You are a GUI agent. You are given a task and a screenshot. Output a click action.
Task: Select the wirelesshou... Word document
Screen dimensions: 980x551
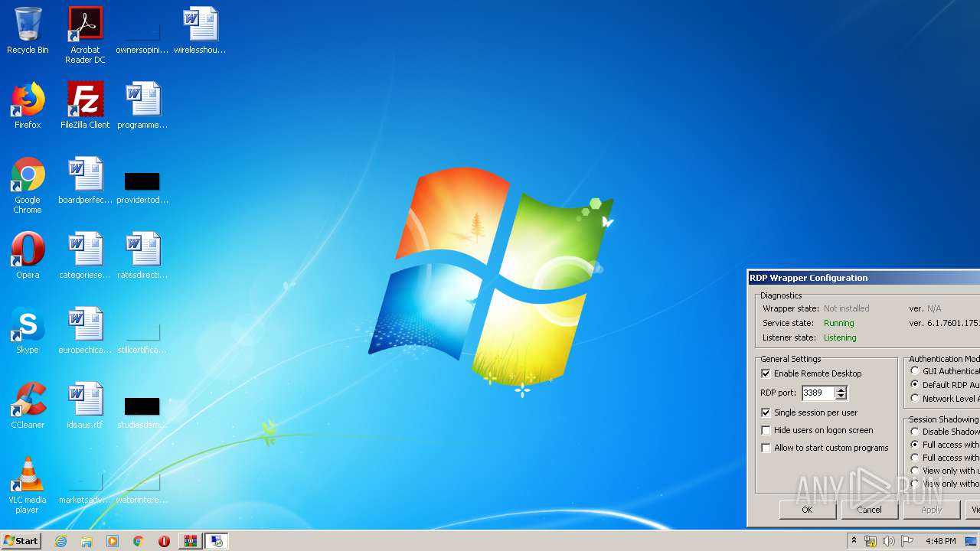point(200,31)
